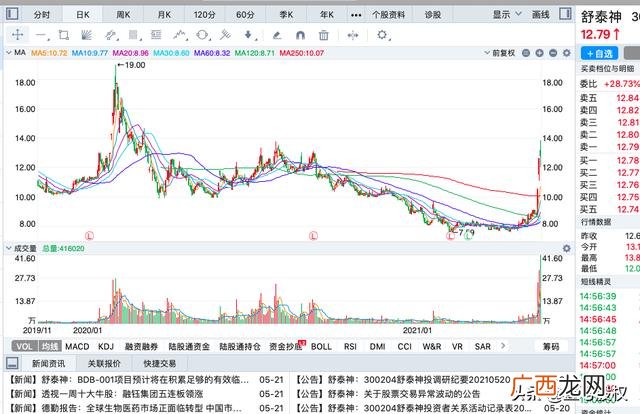Toggle the magnet snap tool

tap(300, 36)
